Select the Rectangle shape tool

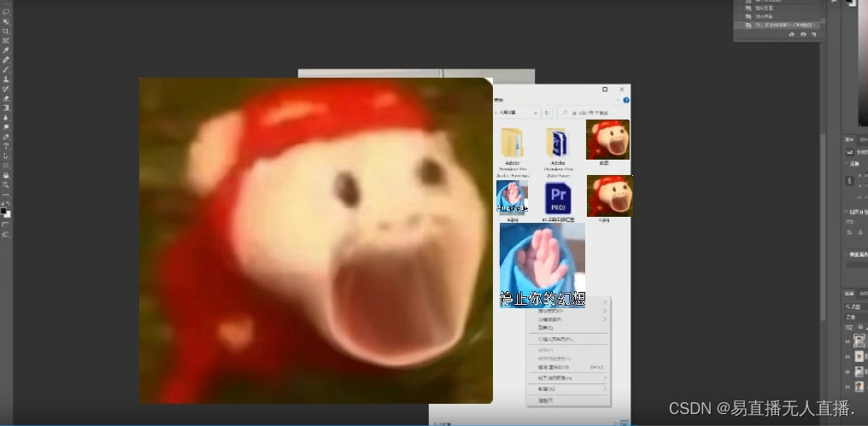[x=6, y=166]
